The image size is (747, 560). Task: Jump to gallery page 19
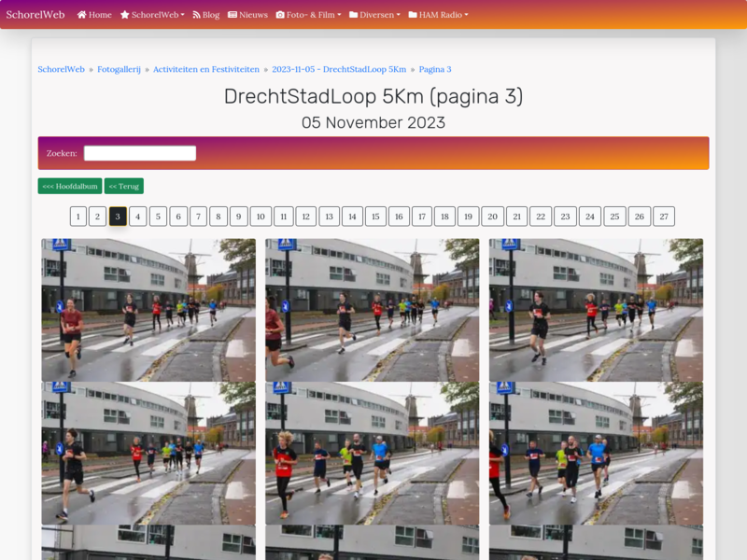469,217
